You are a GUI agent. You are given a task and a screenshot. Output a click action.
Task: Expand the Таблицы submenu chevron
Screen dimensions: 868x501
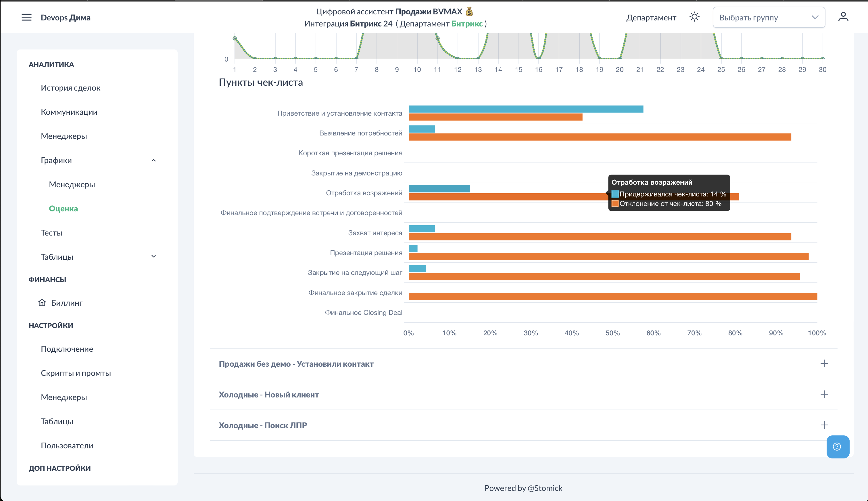[x=154, y=256]
